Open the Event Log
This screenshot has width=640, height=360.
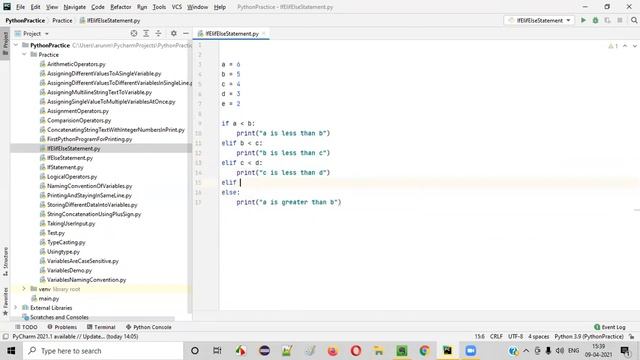(610, 327)
